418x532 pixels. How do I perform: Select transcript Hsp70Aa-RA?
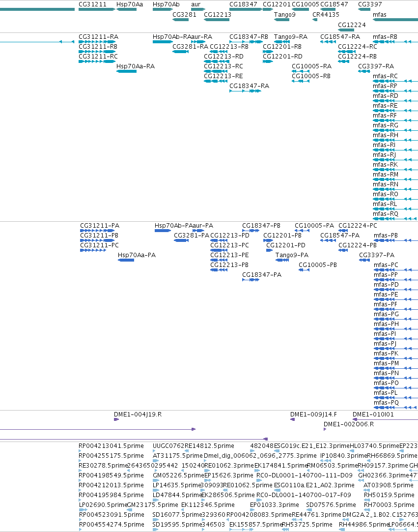(x=135, y=66)
